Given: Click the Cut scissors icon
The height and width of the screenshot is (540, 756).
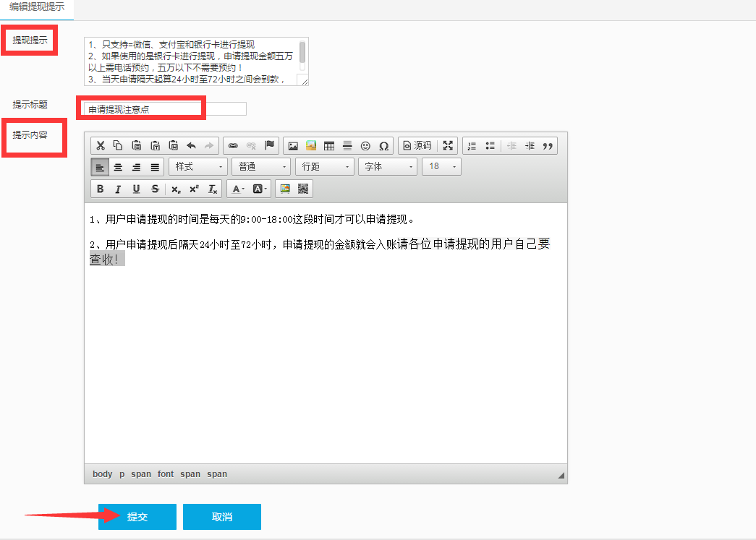Looking at the screenshot, I should click(x=101, y=145).
